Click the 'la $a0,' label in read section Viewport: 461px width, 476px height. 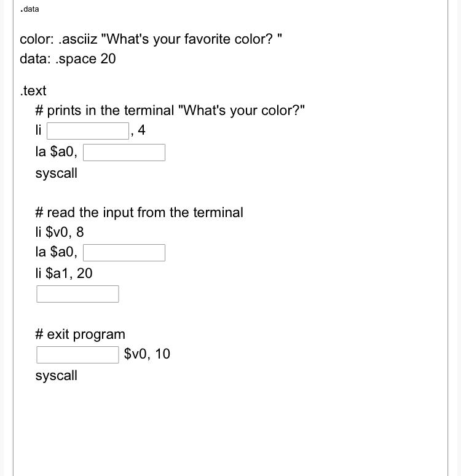pyautogui.click(x=57, y=252)
